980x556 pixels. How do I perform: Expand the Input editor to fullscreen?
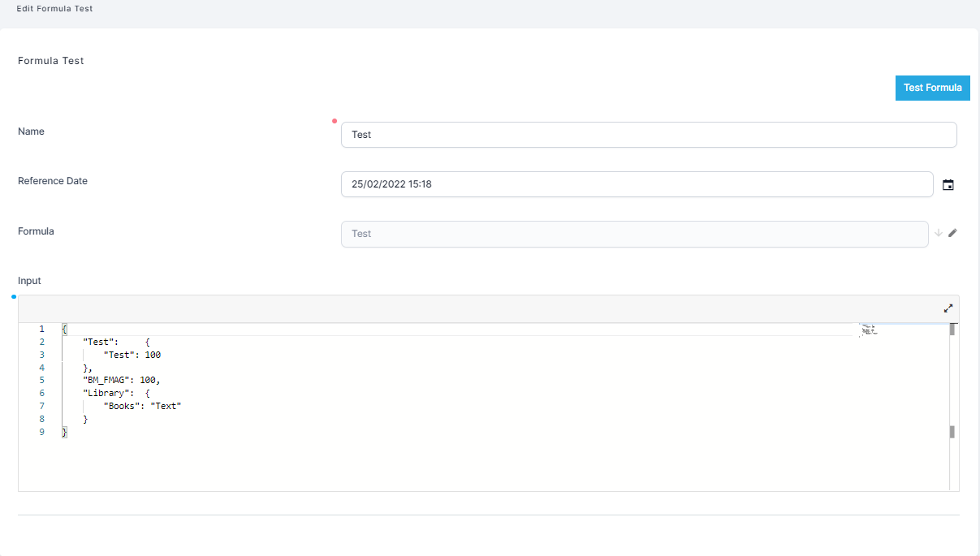click(x=948, y=308)
